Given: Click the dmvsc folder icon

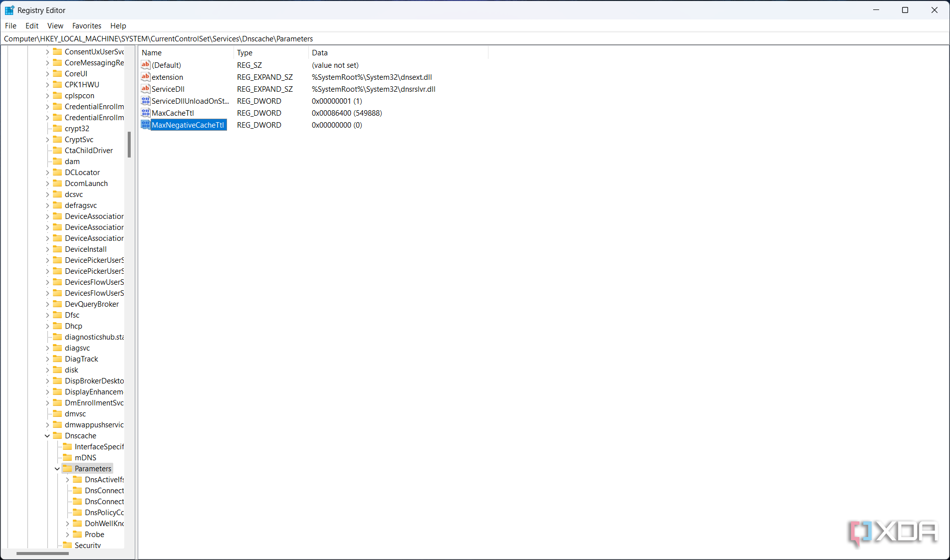Looking at the screenshot, I should 57,413.
